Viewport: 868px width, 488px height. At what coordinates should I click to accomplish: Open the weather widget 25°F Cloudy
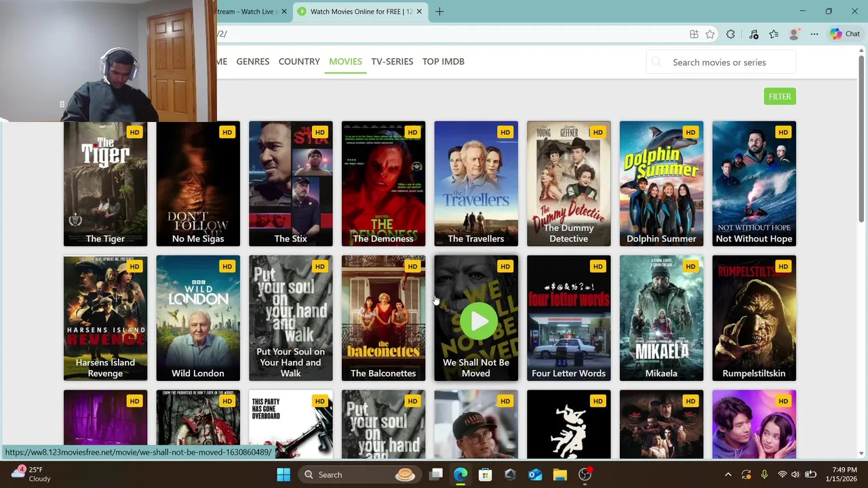31,474
